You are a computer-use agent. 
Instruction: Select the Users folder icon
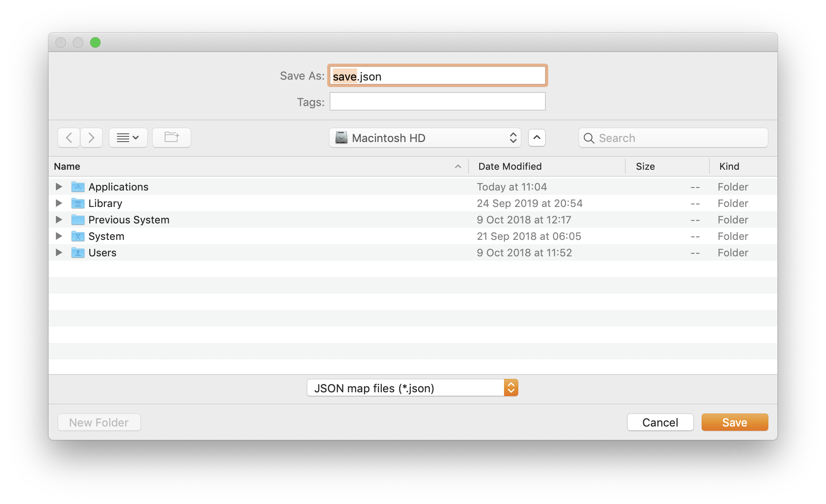point(78,252)
